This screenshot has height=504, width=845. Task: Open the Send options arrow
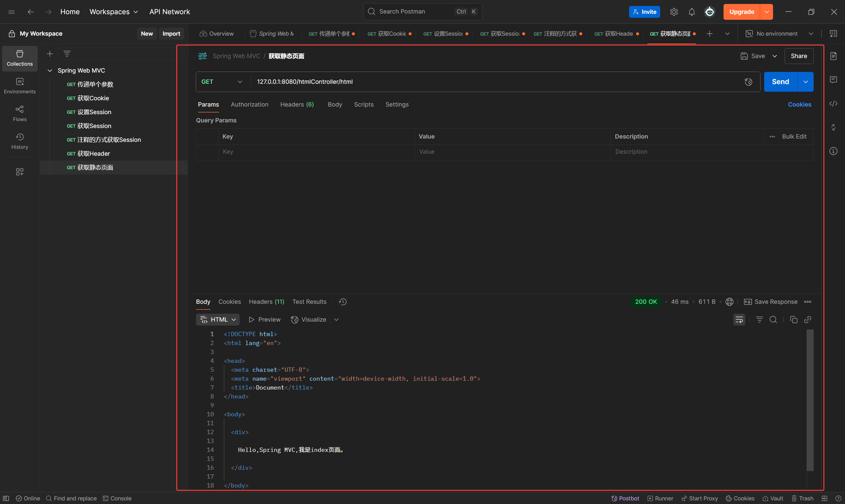coord(806,82)
